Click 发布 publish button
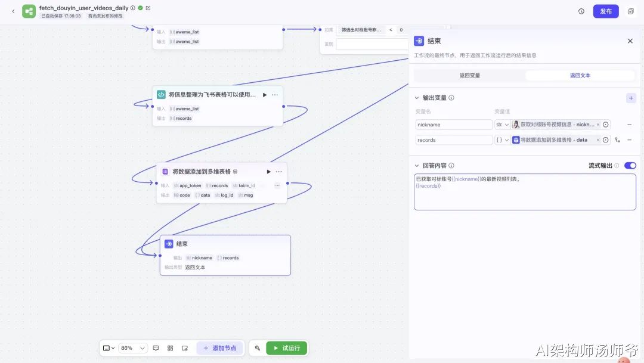This screenshot has width=644, height=363. click(x=606, y=11)
